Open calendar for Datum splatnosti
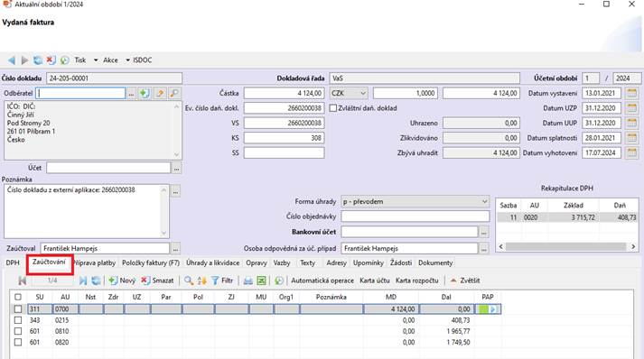Viewport: 644px width, 359px height. click(631, 138)
